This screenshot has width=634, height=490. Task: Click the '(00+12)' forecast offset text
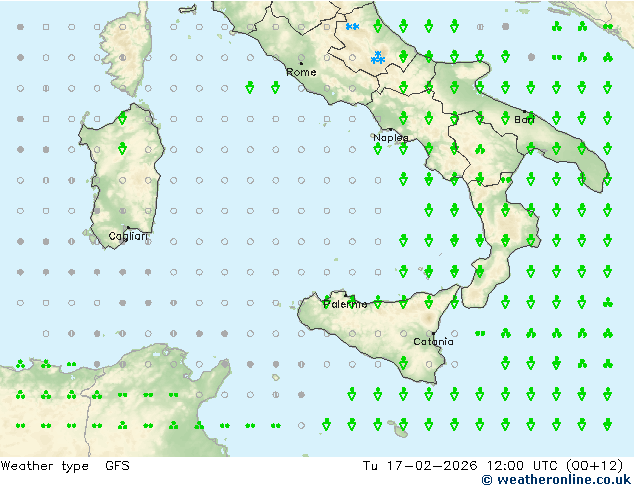click(594, 466)
